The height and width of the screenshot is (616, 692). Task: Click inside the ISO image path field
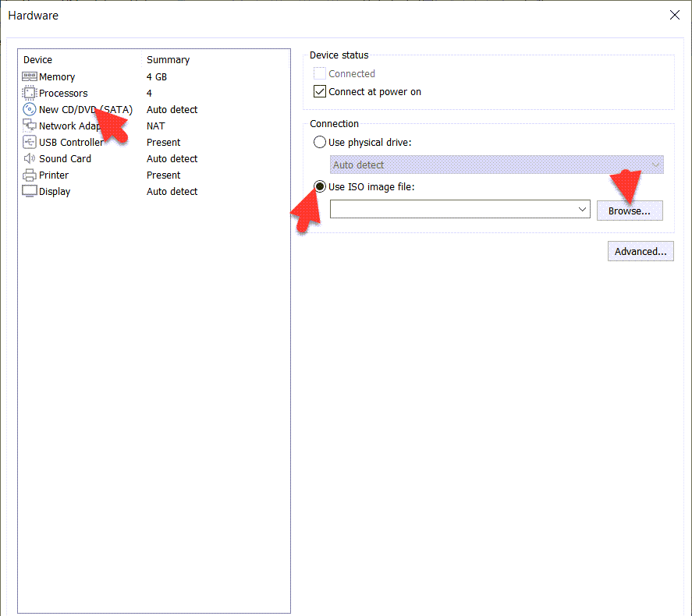[x=452, y=209]
